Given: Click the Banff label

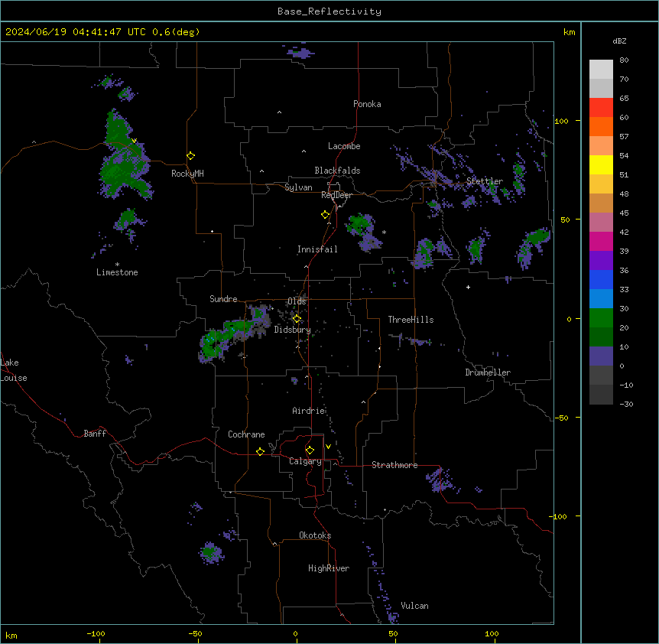Looking at the screenshot, I should 95,434.
